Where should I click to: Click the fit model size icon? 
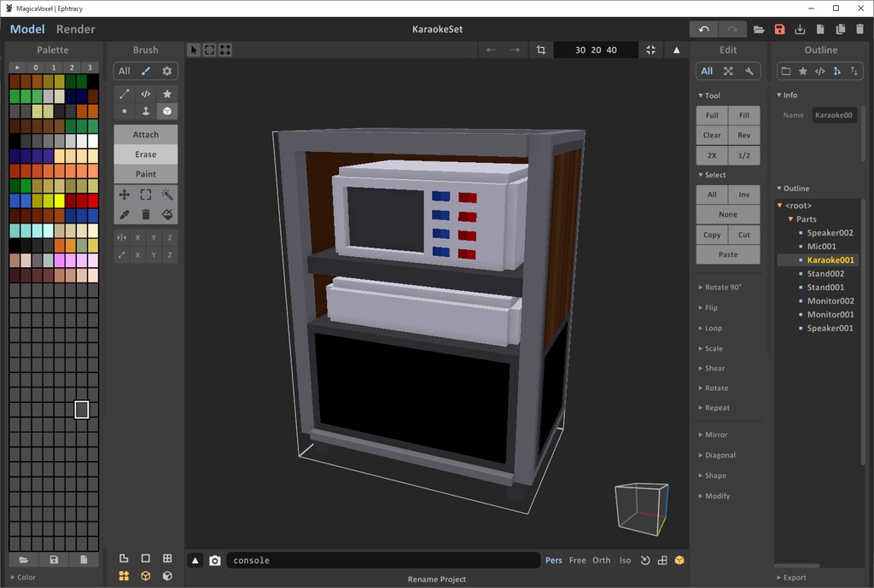tap(650, 49)
